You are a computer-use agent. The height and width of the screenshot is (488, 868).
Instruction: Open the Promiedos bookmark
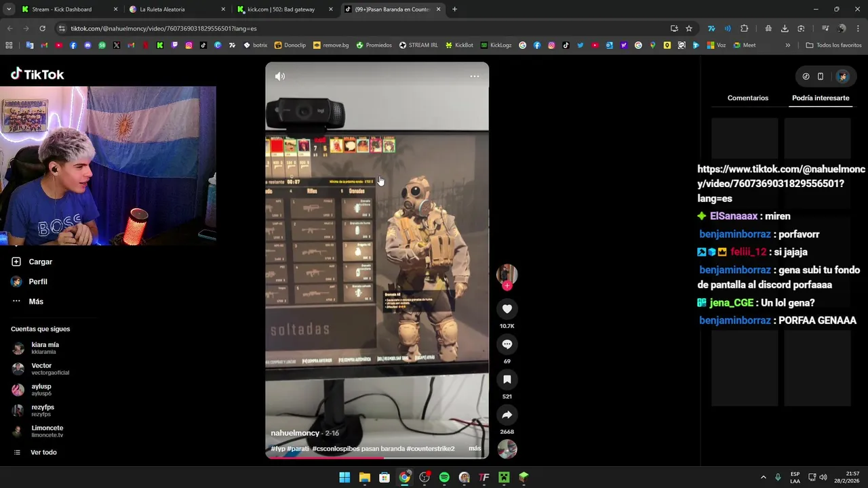click(x=374, y=45)
